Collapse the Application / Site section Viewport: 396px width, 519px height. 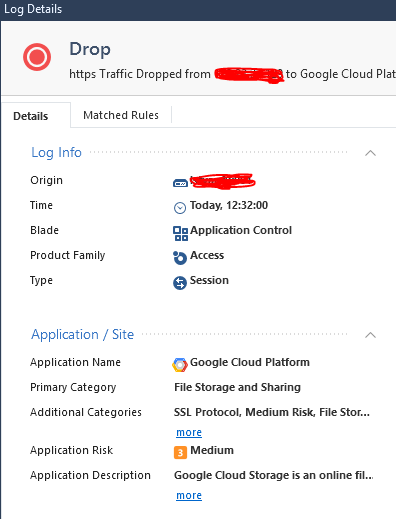coord(370,335)
